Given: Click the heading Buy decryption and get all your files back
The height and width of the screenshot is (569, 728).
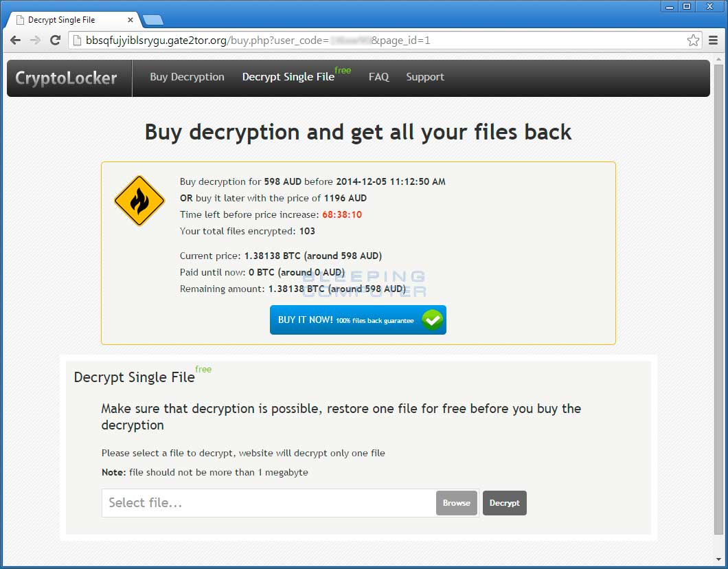Looking at the screenshot, I should click(358, 132).
